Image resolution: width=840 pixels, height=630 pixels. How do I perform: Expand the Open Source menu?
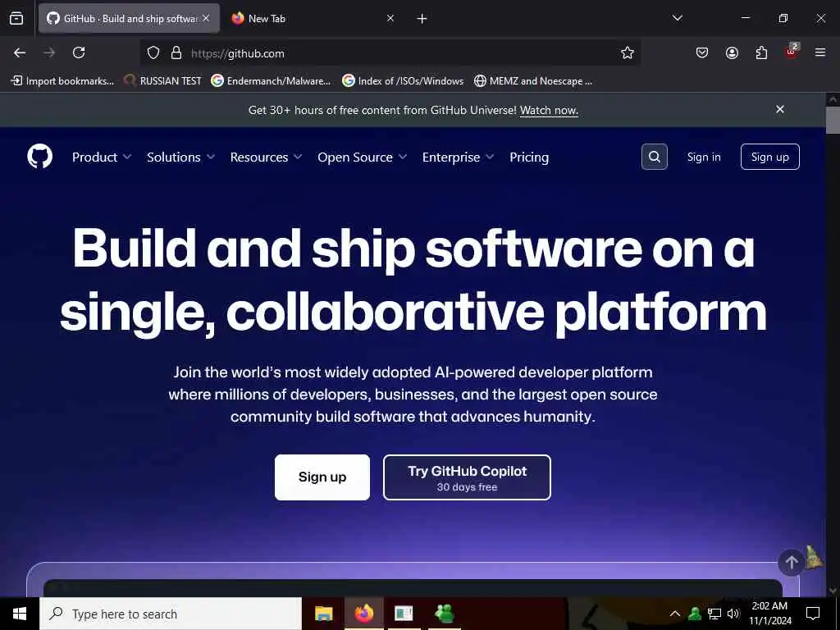click(x=362, y=157)
